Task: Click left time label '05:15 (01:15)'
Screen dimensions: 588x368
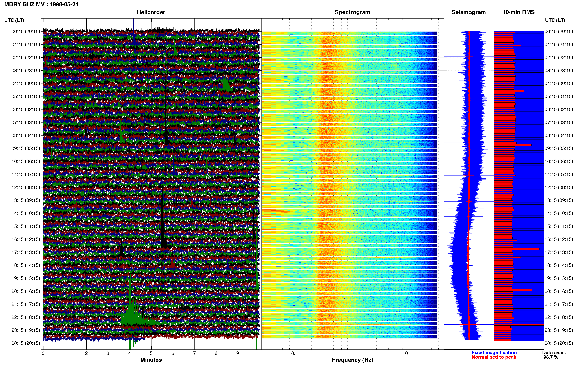Action: coord(26,96)
